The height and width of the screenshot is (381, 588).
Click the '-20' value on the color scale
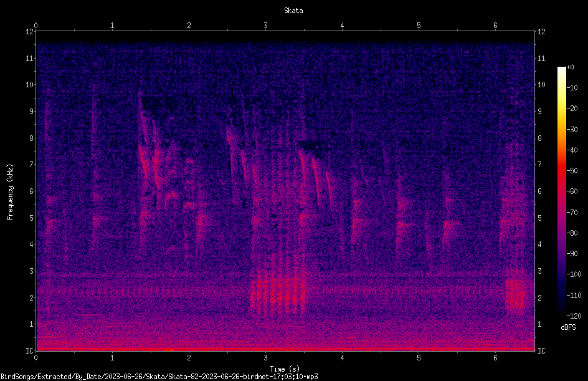[572, 109]
